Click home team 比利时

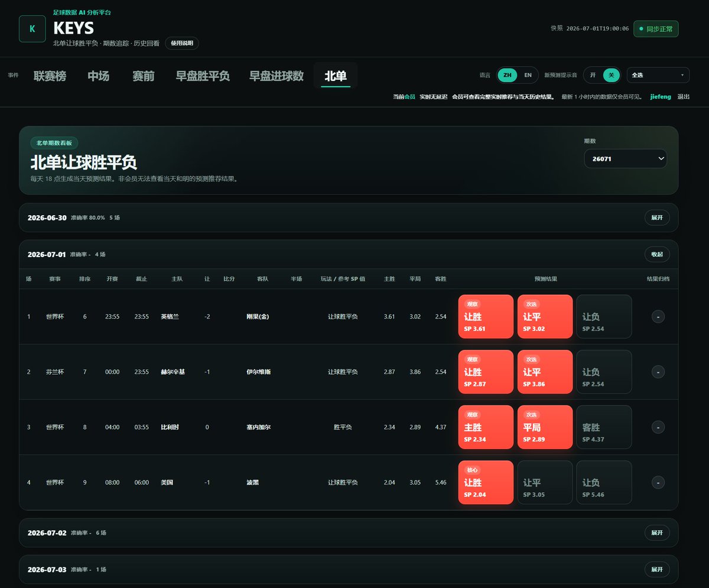[170, 427]
